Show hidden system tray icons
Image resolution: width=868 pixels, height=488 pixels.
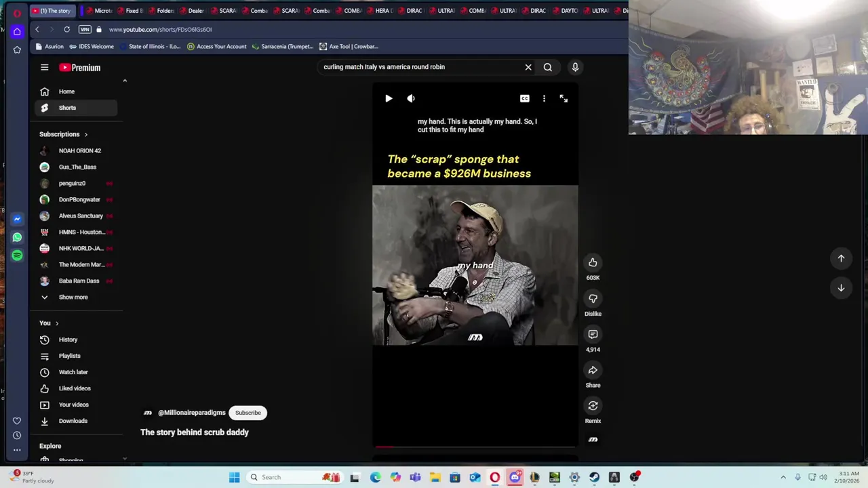783,477
